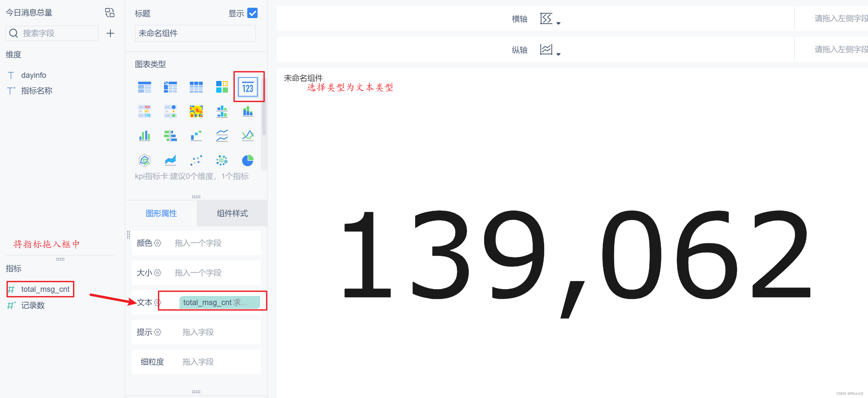Viewport: 868px width, 398px height.
Task: Switch to the 组件样式 tab
Action: pyautogui.click(x=232, y=213)
